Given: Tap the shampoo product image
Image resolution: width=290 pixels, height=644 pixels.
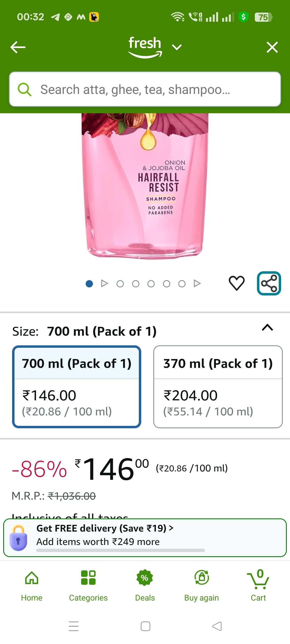Looking at the screenshot, I should pos(145,188).
